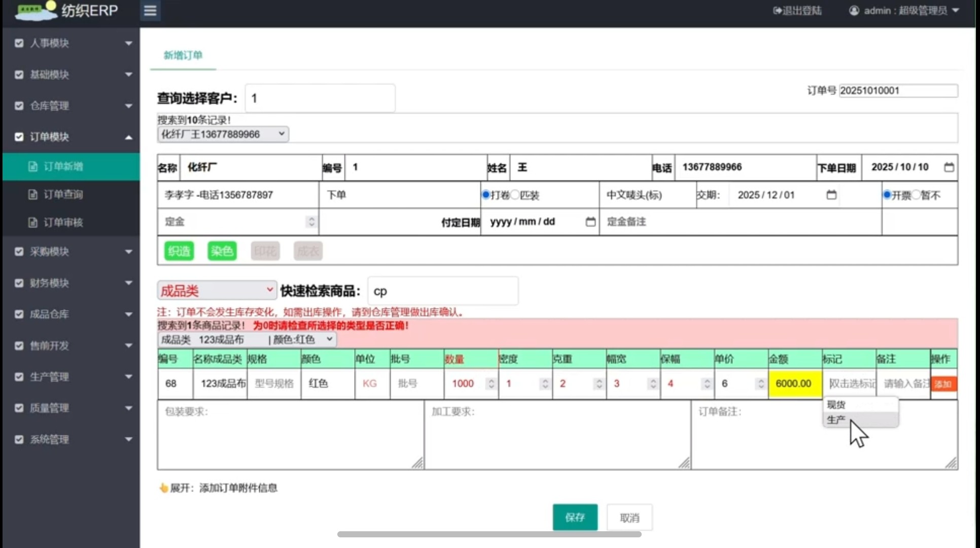Open calendar picker for 下单日期 field
The image size is (980, 548).
949,167
